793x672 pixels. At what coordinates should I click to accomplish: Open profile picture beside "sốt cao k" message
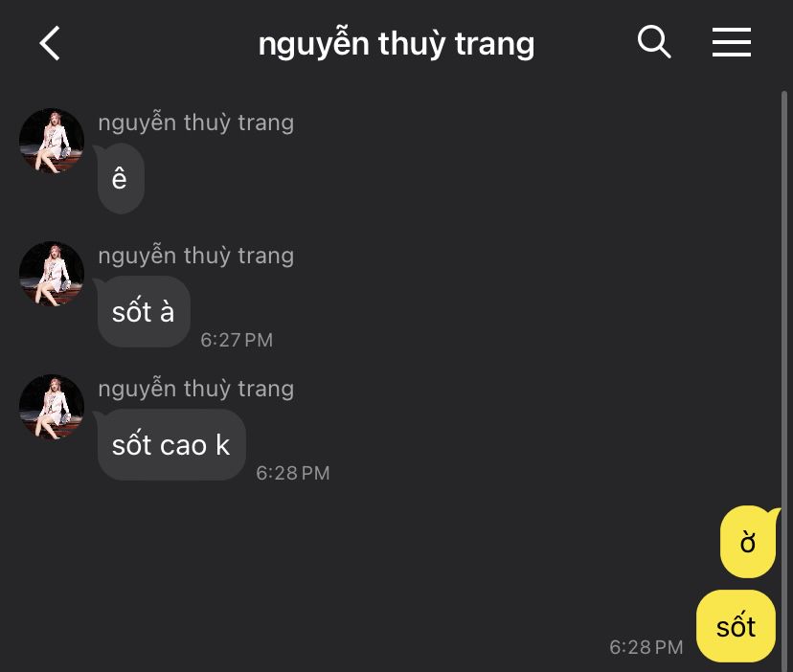coord(52,407)
